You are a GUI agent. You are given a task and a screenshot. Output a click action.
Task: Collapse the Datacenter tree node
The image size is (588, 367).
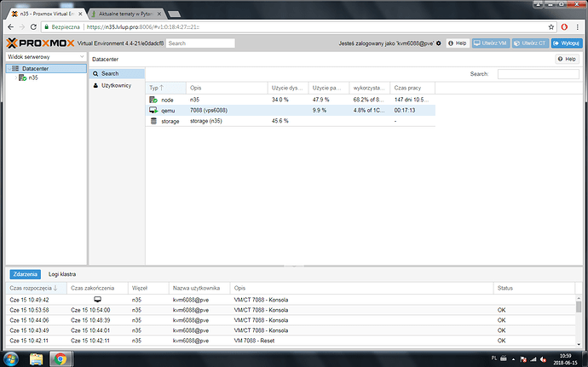(x=9, y=68)
